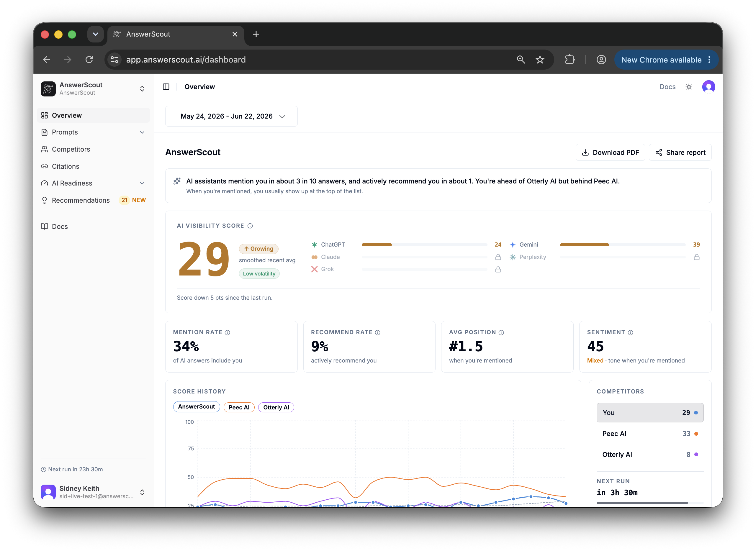756x551 pixels.
Task: Click the Recommend Rate info icon
Action: [x=378, y=332]
